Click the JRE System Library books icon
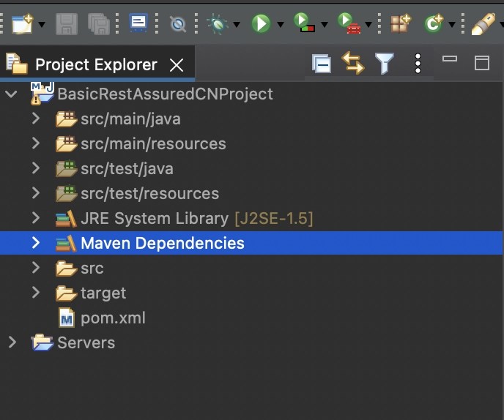Viewport: 504px width, 420px height. 66,219
